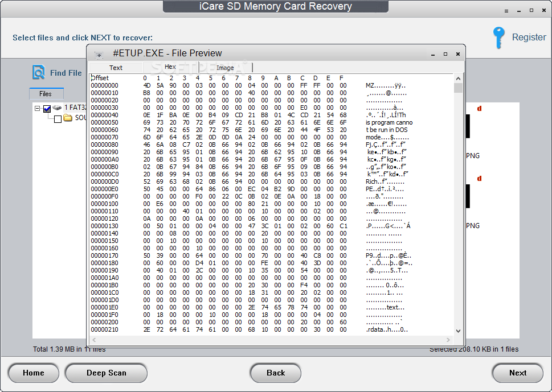552x392 pixels.
Task: Uncheck the 1 FAT32 partition checkbox
Action: click(x=47, y=108)
